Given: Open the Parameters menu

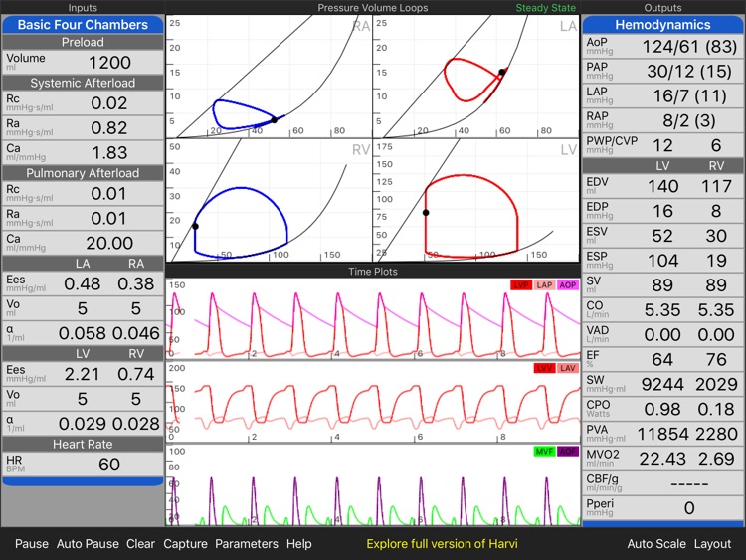Looking at the screenshot, I should (247, 544).
